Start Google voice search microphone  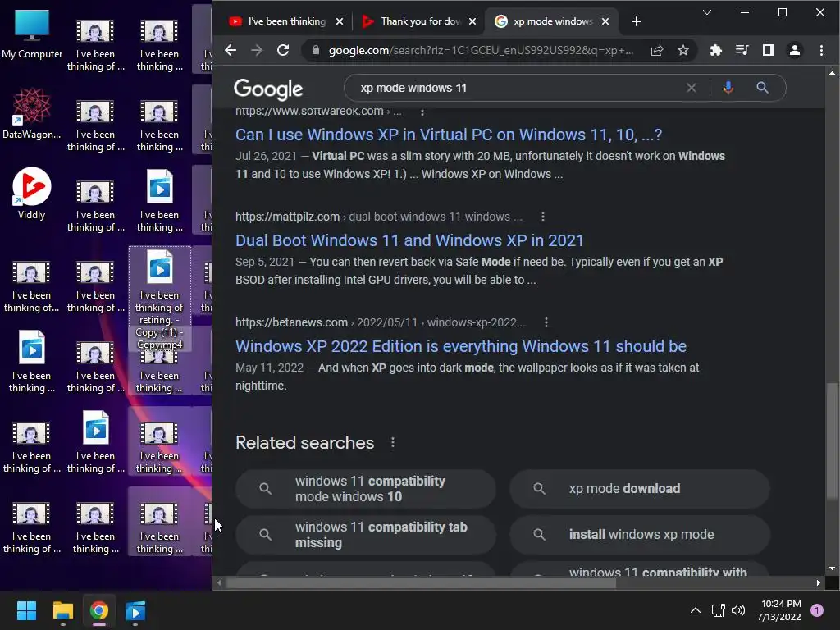click(x=728, y=88)
